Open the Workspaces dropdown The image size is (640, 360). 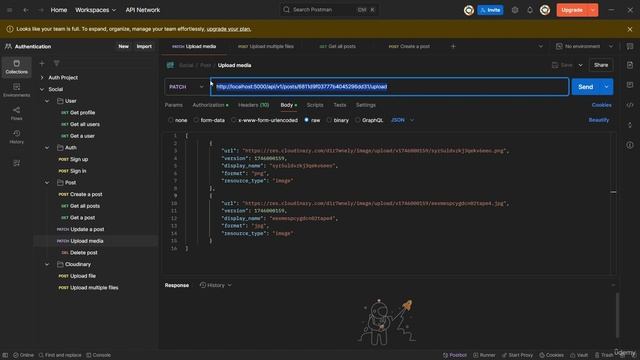coord(95,10)
